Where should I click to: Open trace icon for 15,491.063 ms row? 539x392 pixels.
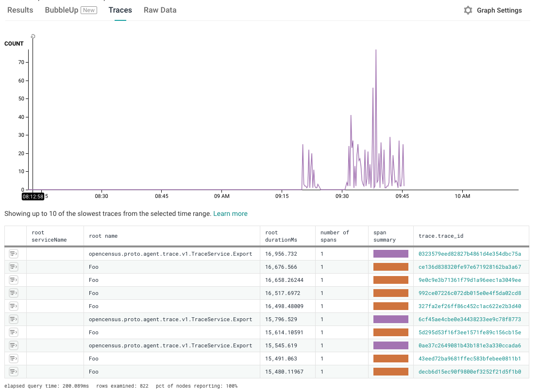(14, 359)
